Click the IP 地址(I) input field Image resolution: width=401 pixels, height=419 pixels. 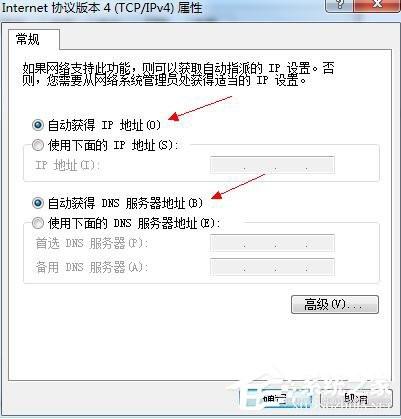[272, 165]
